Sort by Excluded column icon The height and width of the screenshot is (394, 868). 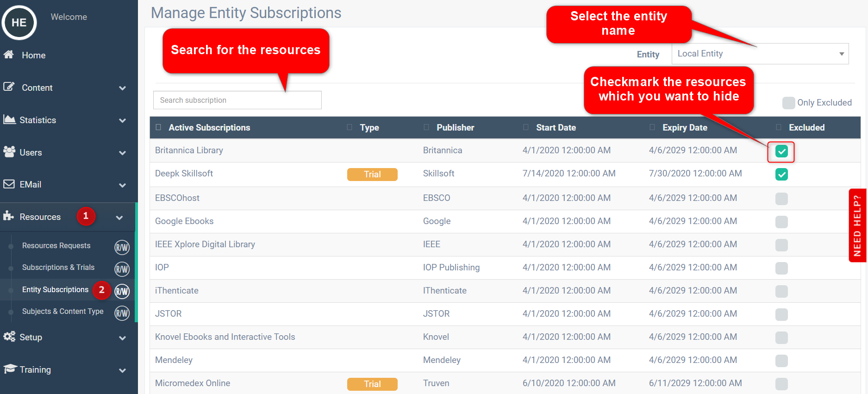point(779,127)
